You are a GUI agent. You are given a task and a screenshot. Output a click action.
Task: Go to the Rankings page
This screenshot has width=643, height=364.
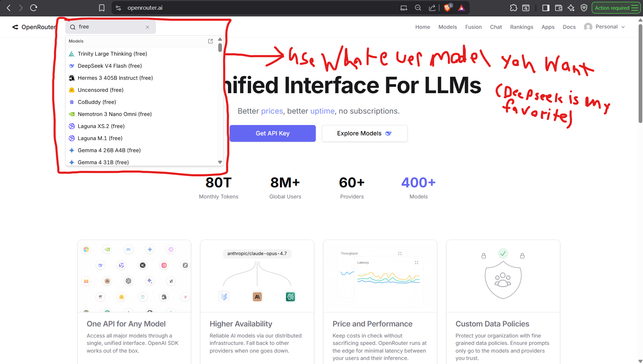(522, 27)
